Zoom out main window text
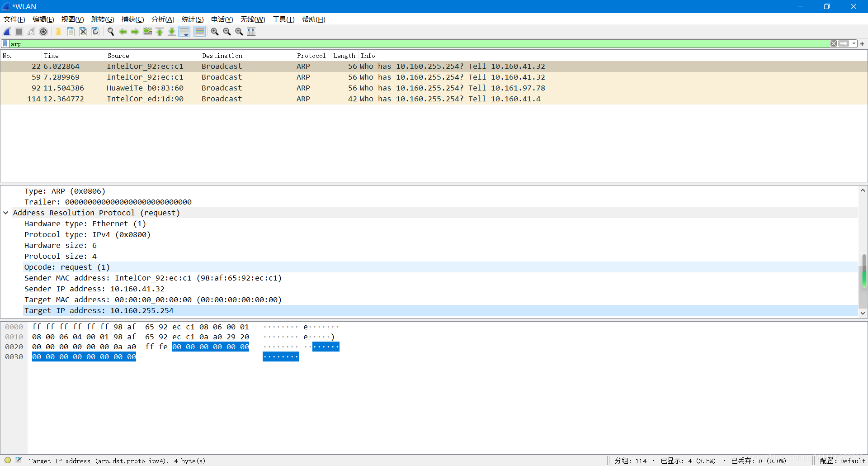This screenshot has height=466, width=868. click(x=227, y=32)
